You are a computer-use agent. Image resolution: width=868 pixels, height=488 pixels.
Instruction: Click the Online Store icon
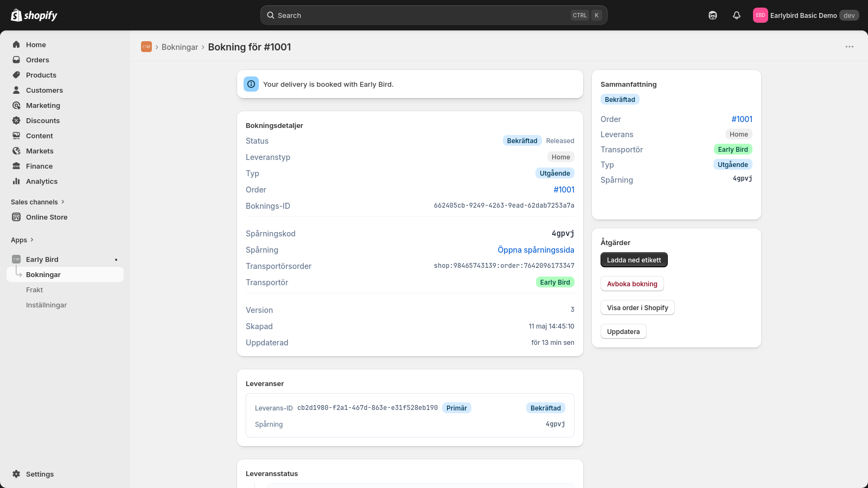point(16,217)
